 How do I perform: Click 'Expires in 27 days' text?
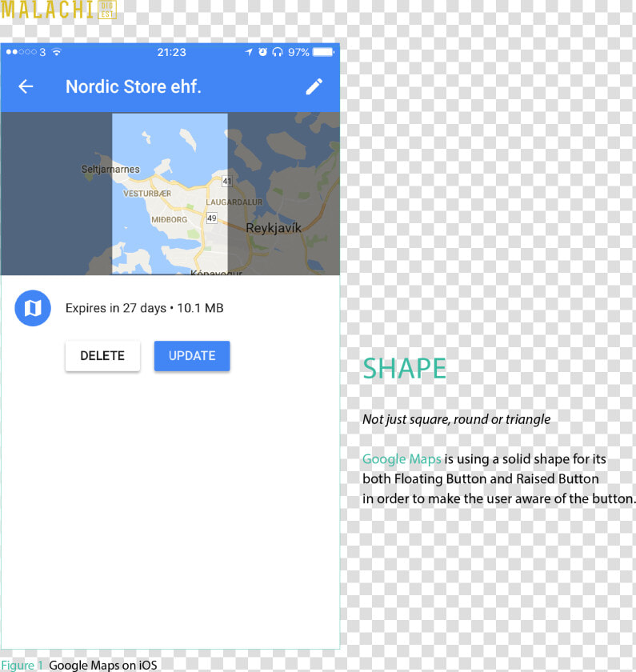[x=116, y=308]
